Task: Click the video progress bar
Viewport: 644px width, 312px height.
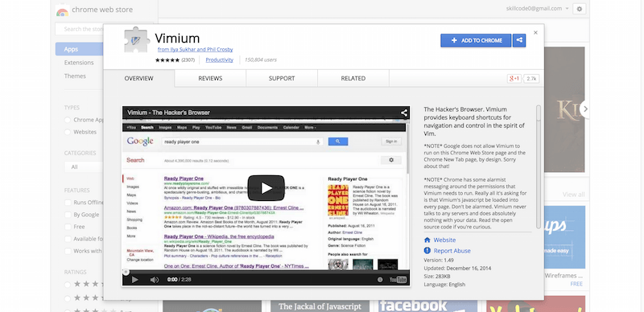Action: [x=266, y=271]
